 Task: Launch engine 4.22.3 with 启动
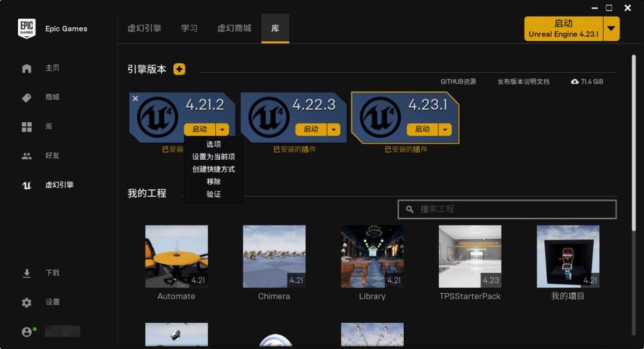pos(311,129)
